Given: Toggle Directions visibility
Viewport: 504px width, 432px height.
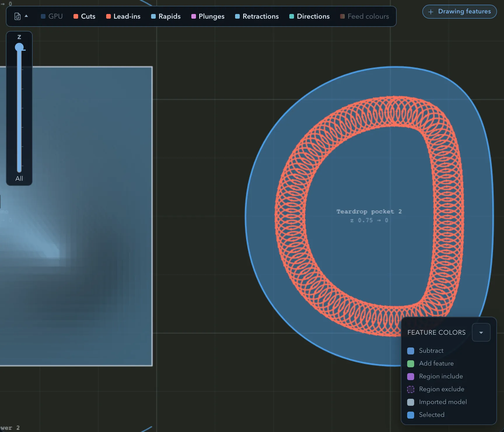Looking at the screenshot, I should pos(309,16).
